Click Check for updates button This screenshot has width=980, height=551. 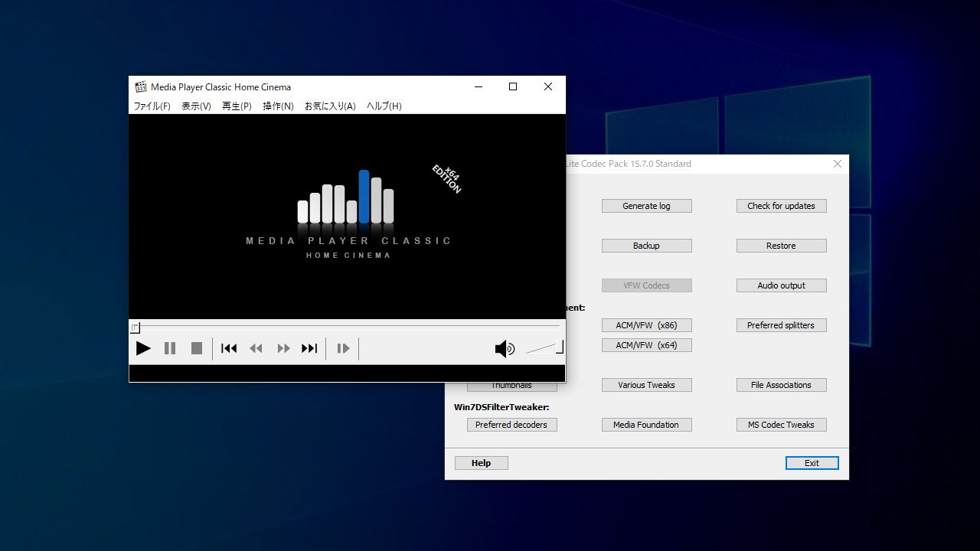[781, 206]
